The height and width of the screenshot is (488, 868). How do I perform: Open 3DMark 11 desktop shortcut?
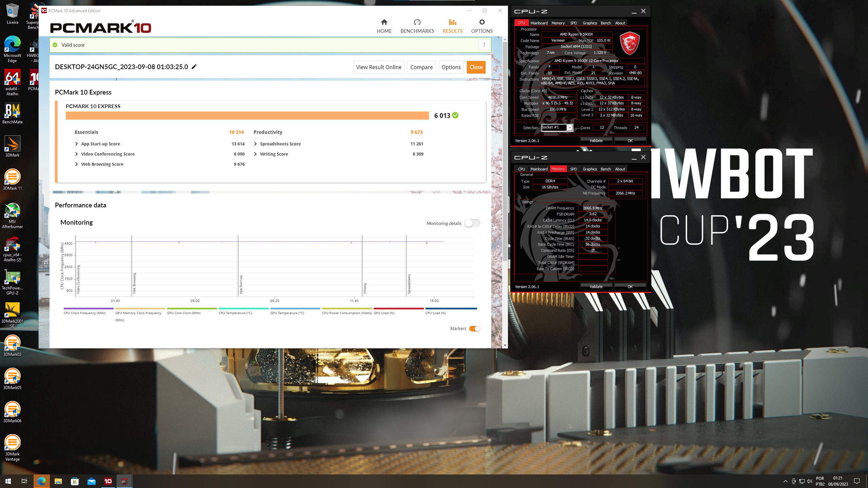point(12,180)
